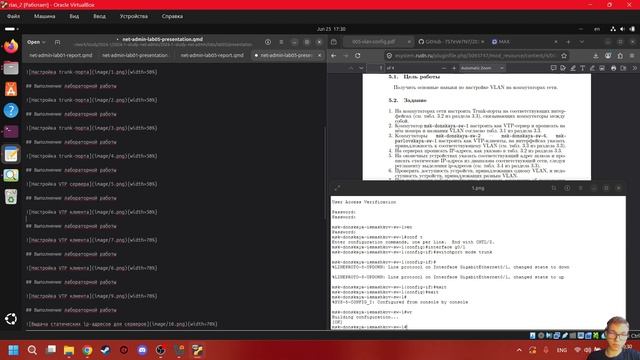Click the clock in the GNOME top bar

(x=331, y=29)
